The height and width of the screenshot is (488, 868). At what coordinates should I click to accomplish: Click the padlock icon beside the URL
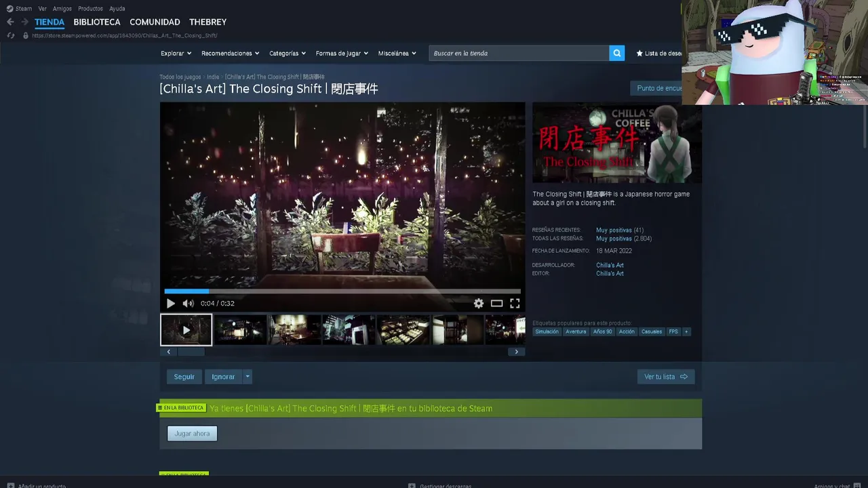(26, 35)
